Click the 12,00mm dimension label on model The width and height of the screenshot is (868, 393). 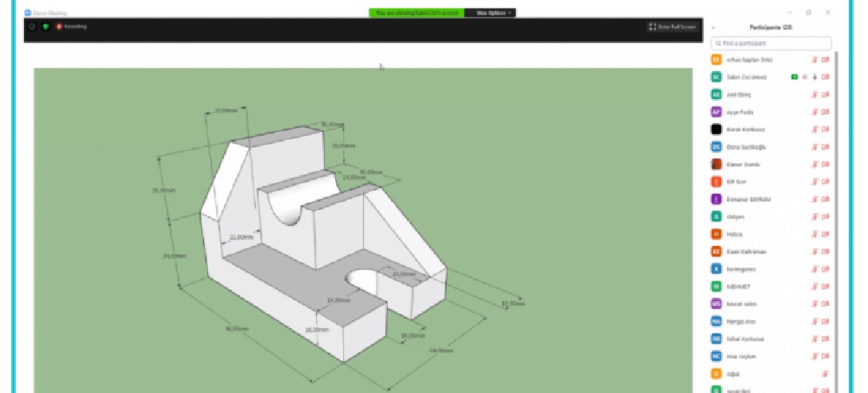(513, 304)
